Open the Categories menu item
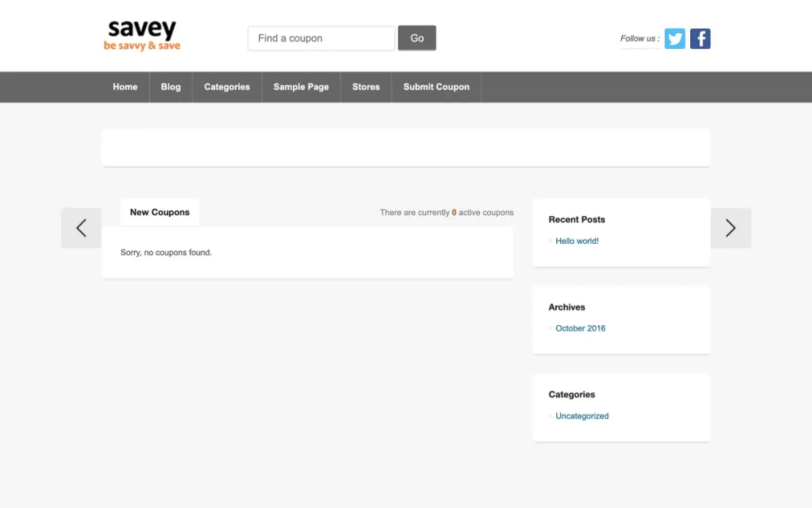 coord(227,87)
